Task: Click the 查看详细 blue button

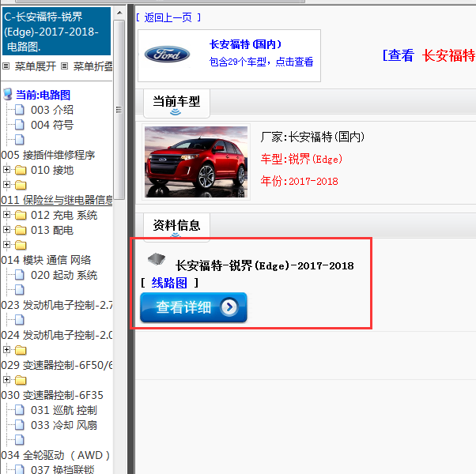Action: pyautogui.click(x=194, y=307)
